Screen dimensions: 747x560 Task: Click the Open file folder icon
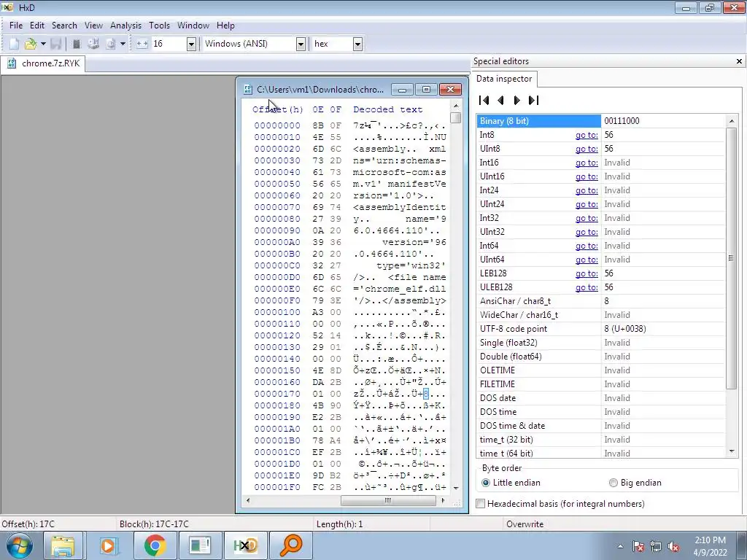31,44
